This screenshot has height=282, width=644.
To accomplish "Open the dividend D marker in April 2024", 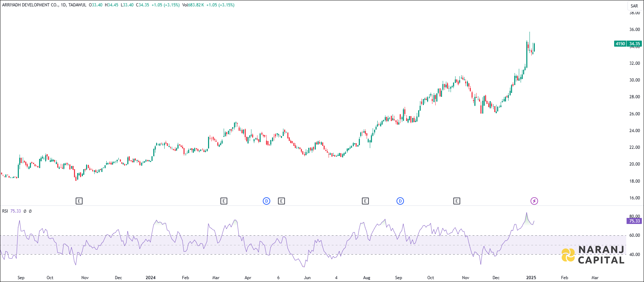I will pyautogui.click(x=266, y=201).
